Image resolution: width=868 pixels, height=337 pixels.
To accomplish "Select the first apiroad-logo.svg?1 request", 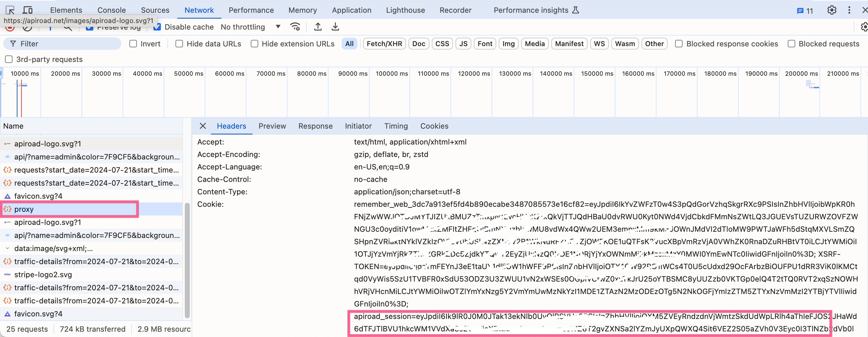I will (91, 144).
